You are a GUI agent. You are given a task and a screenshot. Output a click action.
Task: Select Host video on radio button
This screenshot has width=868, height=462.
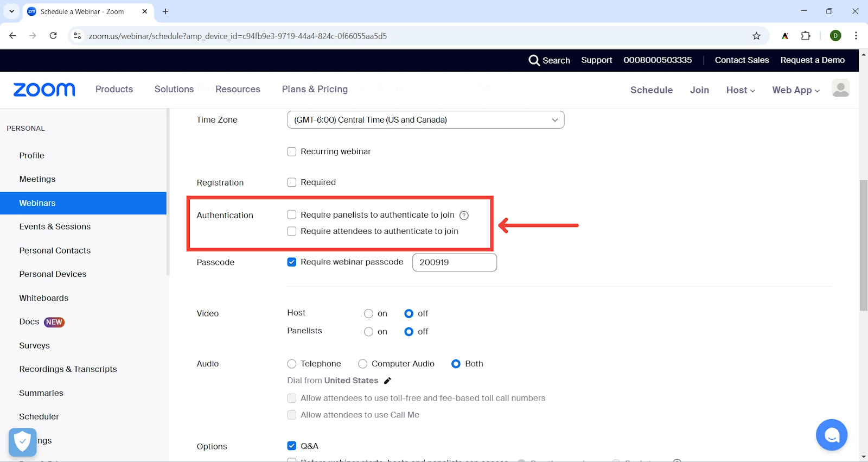point(368,314)
